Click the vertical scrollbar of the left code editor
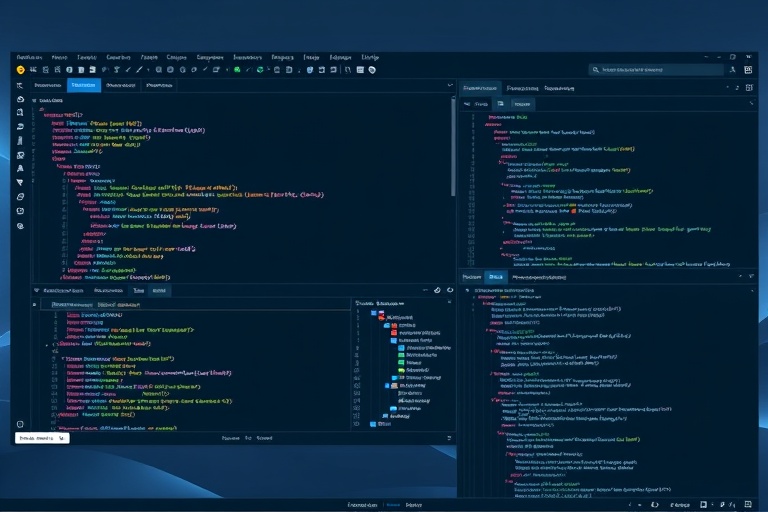Screen dimensions: 768x512 pos(453,150)
